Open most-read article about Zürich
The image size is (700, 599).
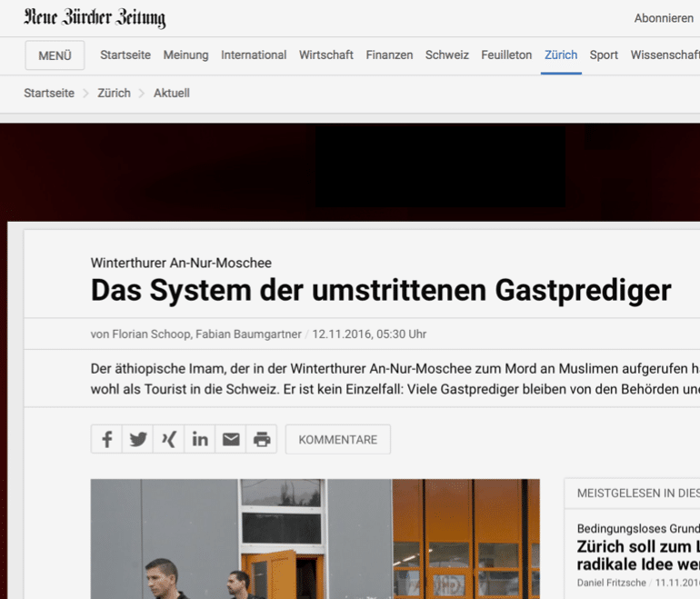[638, 555]
